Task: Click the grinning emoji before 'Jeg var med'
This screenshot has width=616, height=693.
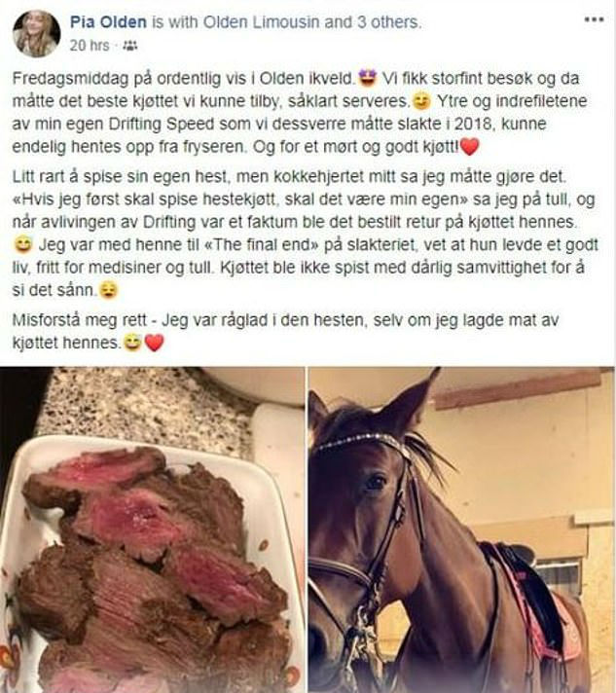Action: (23, 245)
